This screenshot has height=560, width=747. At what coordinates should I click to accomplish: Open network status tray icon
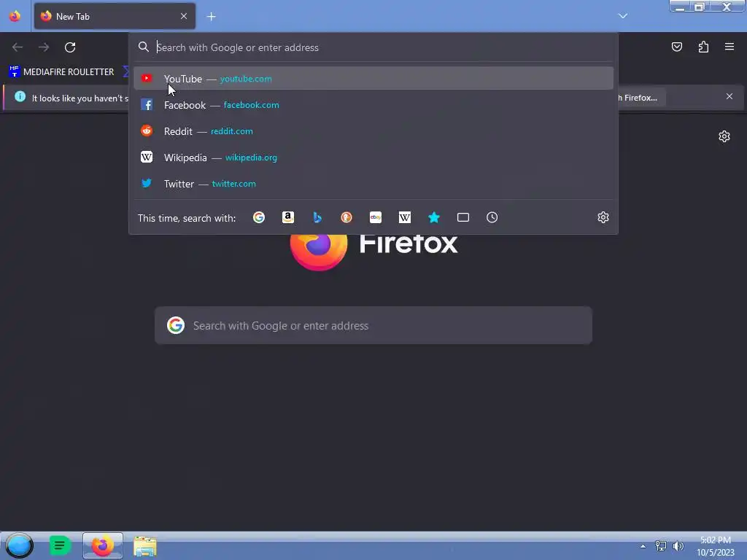click(660, 546)
